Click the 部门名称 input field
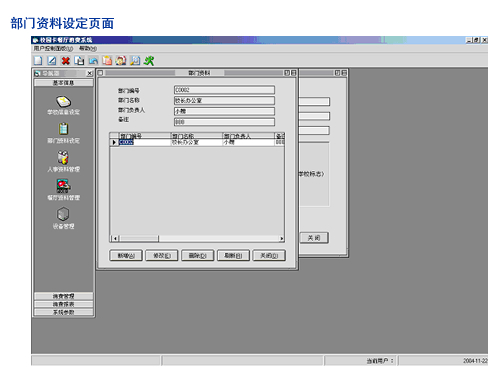This screenshot has height=380, width=500. [224, 101]
